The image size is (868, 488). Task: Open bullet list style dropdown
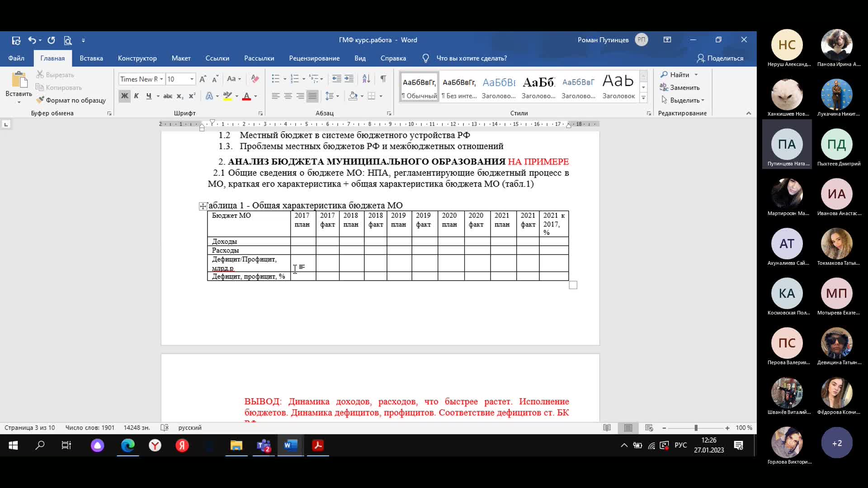(285, 79)
